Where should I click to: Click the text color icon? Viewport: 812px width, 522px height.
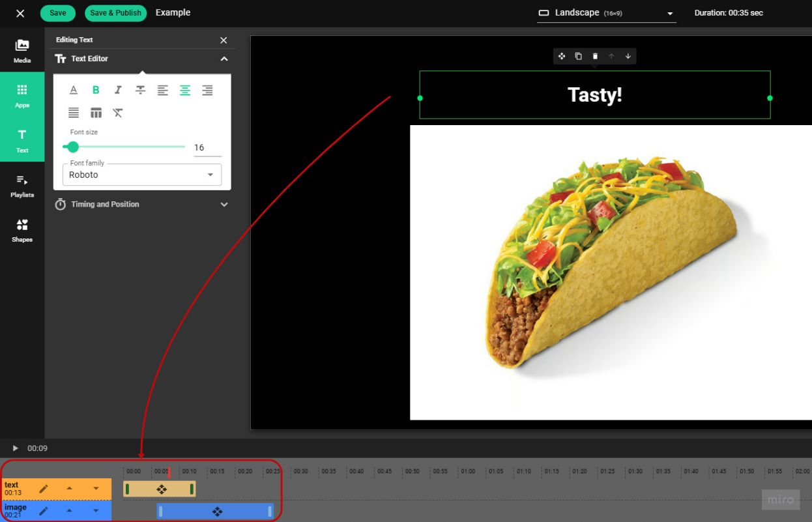[74, 91]
